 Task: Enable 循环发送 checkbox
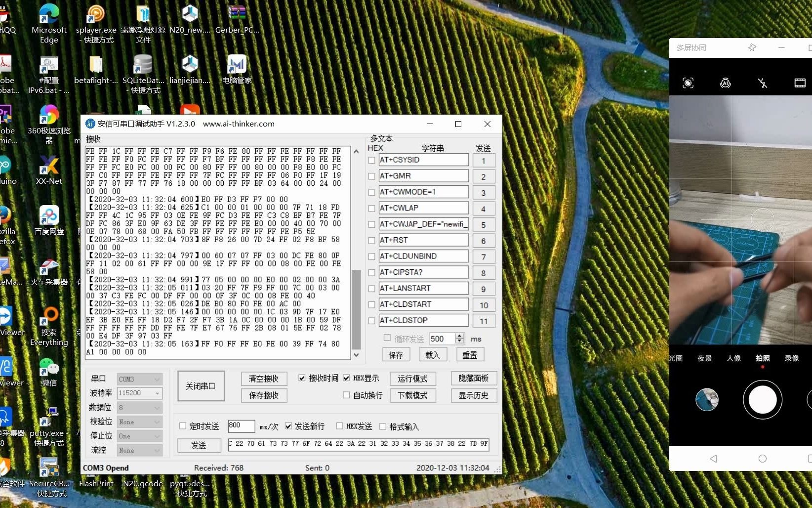pos(387,338)
